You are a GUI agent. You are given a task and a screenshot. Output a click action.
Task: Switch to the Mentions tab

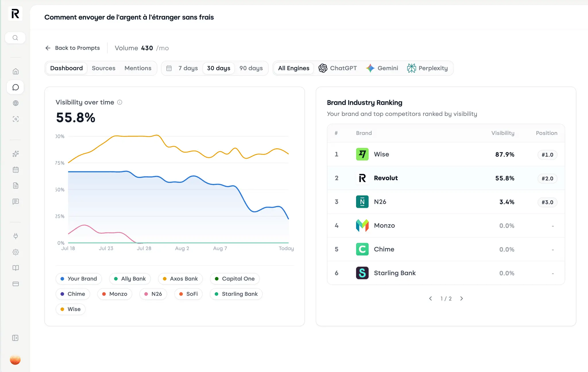[x=138, y=68]
